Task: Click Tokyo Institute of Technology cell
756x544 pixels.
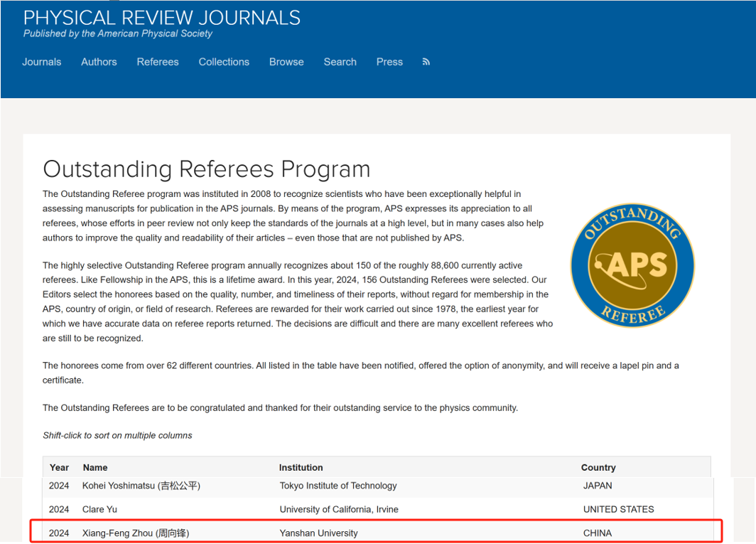Action: pos(338,486)
